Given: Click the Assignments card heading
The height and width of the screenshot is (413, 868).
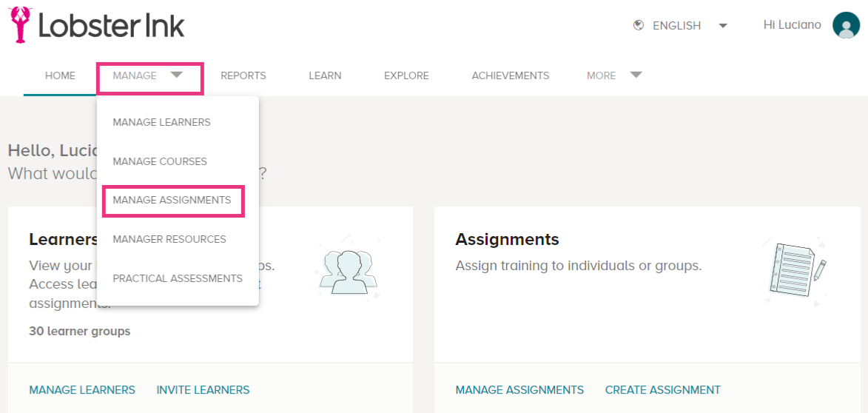Looking at the screenshot, I should coord(507,240).
